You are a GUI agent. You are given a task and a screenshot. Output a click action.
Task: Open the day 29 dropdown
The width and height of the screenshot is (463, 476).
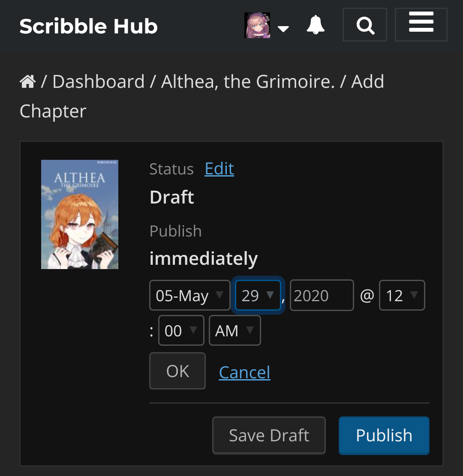[257, 295]
